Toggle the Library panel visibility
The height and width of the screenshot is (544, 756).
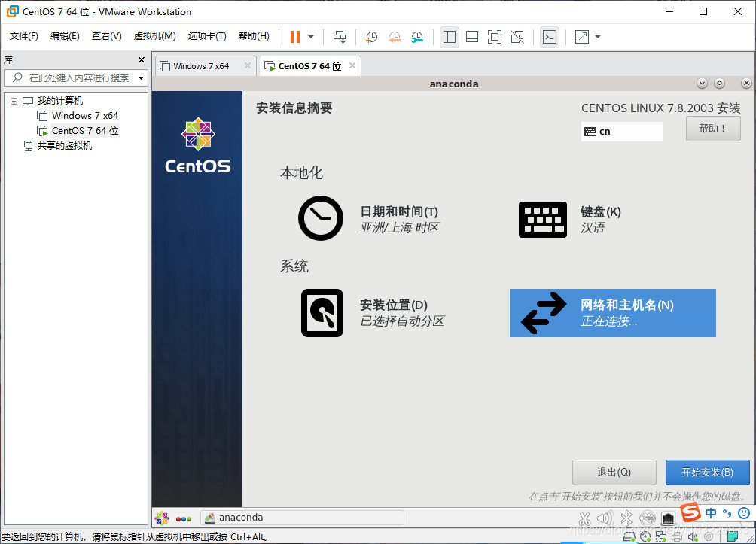[x=450, y=36]
